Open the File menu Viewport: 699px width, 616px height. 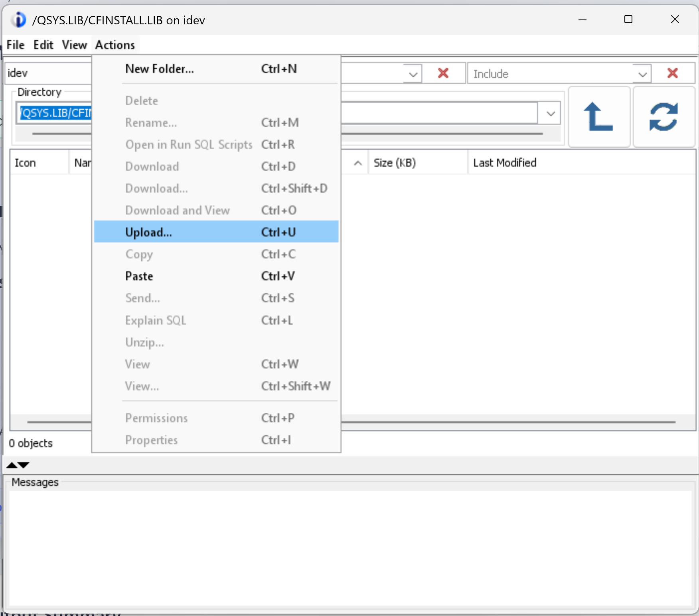pos(16,45)
